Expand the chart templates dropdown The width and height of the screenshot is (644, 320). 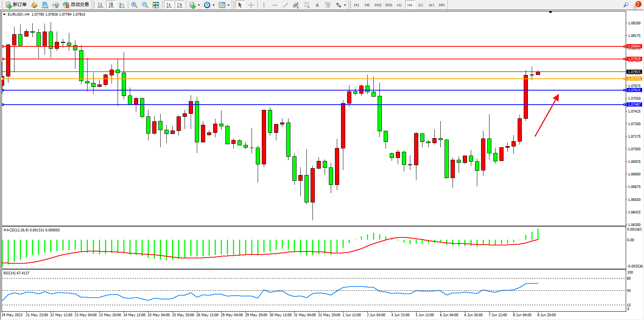pyautogui.click(x=228, y=5)
